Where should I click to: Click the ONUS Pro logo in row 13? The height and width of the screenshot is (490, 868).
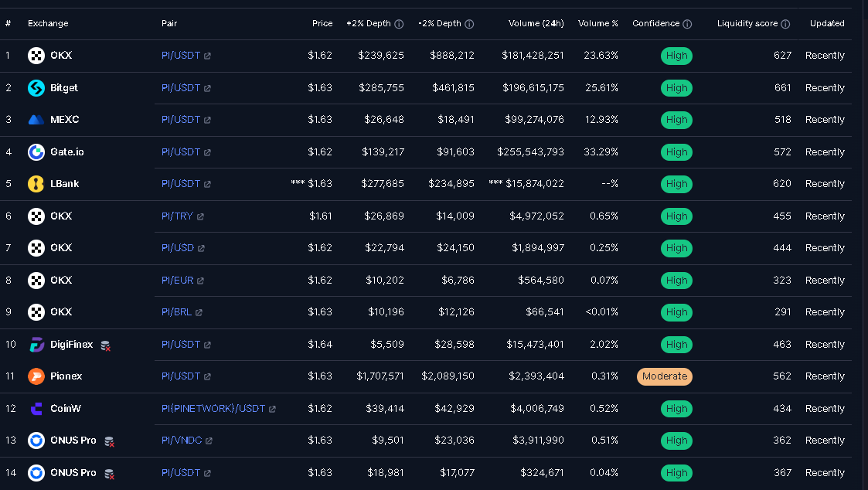click(x=36, y=441)
